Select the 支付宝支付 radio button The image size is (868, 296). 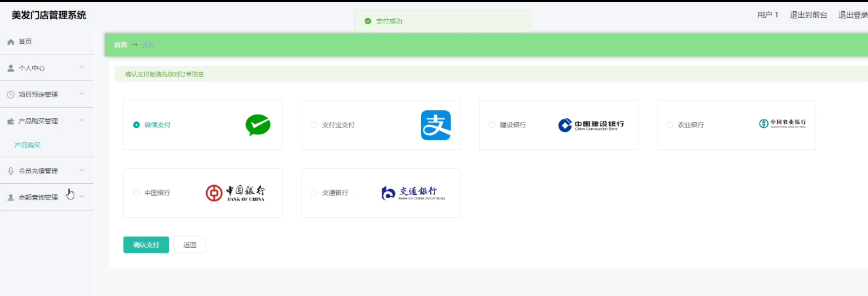314,125
